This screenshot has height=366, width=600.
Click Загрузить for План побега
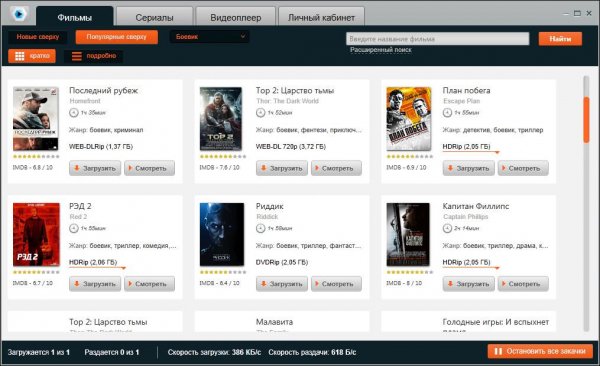point(468,168)
